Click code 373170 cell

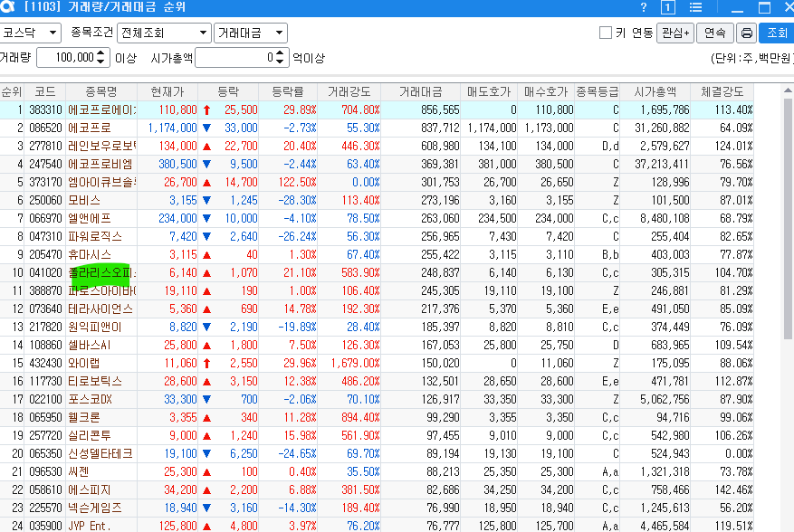(x=45, y=182)
